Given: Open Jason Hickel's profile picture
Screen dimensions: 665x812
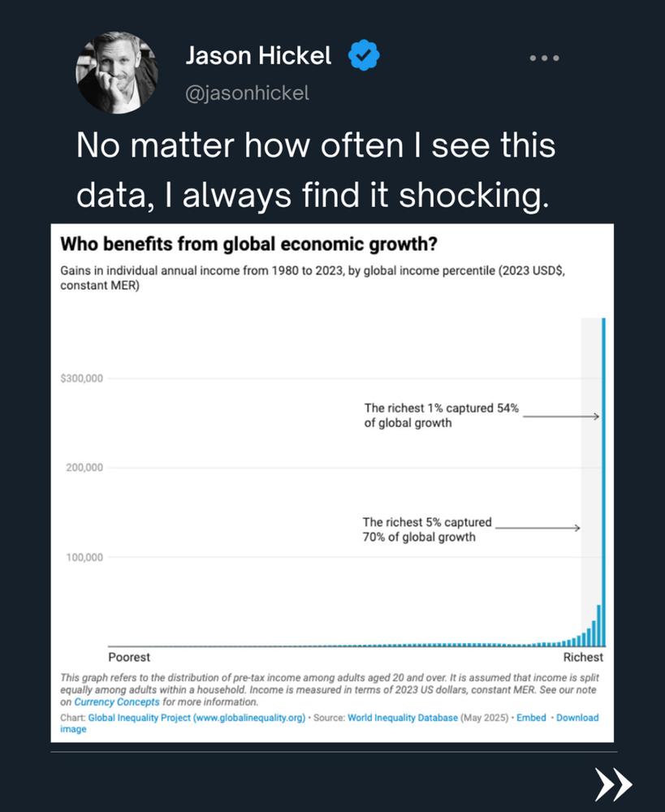Looking at the screenshot, I should point(117,72).
